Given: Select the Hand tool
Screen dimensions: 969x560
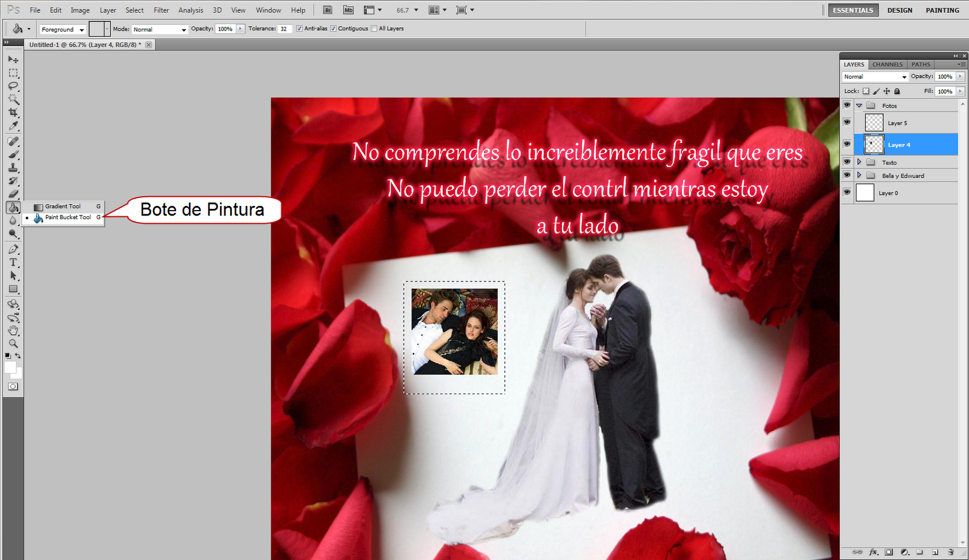Looking at the screenshot, I should click(x=13, y=331).
